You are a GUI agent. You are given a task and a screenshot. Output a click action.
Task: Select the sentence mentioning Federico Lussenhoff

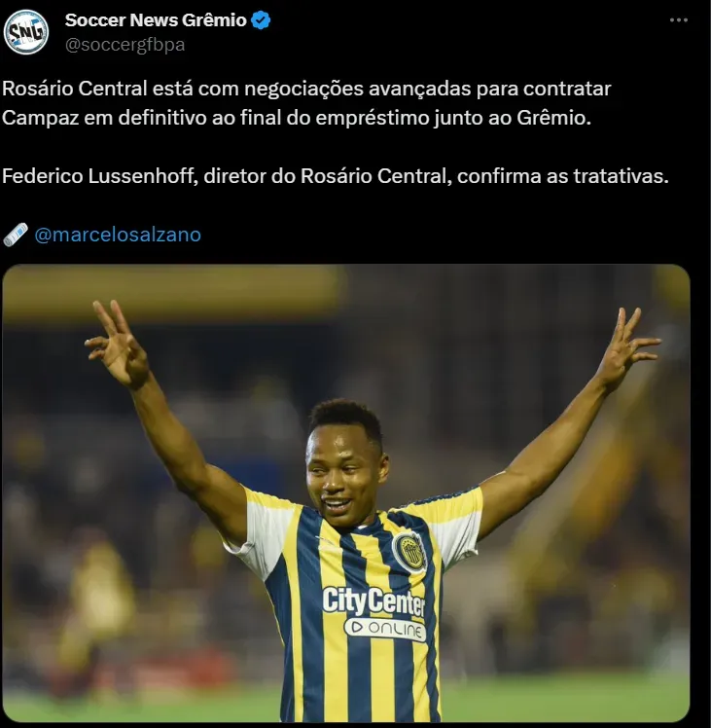pos(336,176)
